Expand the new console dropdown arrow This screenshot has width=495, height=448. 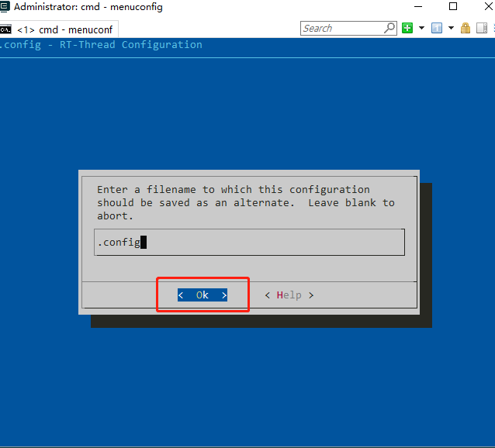pos(421,28)
